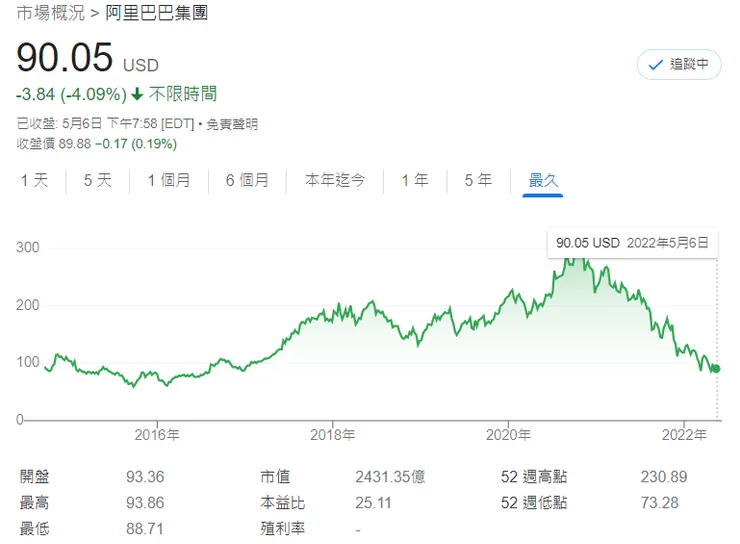The height and width of the screenshot is (544, 740).
Task: Click the 本益比 value 25.11
Action: coord(373,503)
